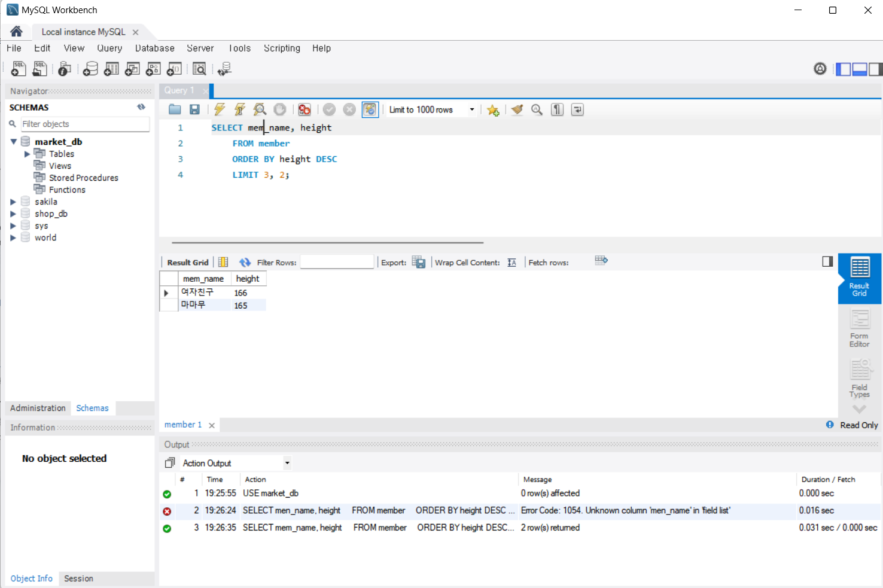Close the member 1 result tab

point(212,425)
